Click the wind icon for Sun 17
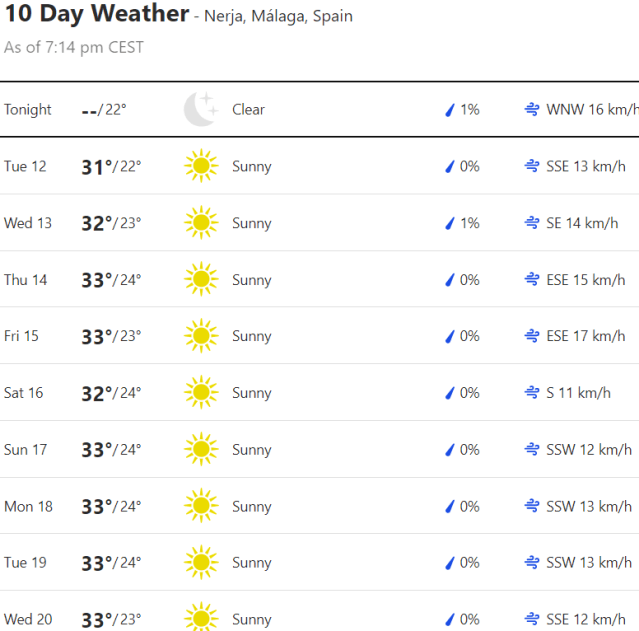 pos(532,450)
